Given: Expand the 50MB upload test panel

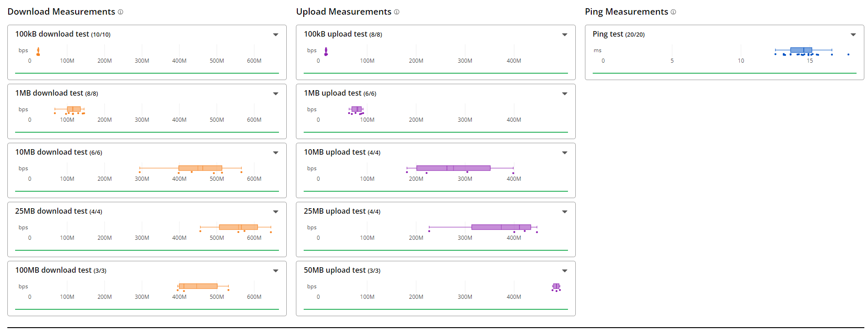Looking at the screenshot, I should [x=565, y=271].
